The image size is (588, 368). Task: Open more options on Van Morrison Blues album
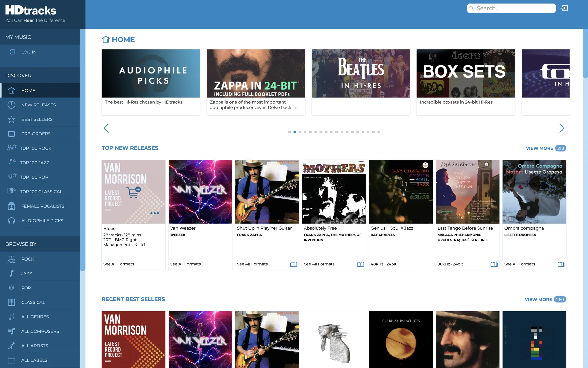(x=155, y=213)
